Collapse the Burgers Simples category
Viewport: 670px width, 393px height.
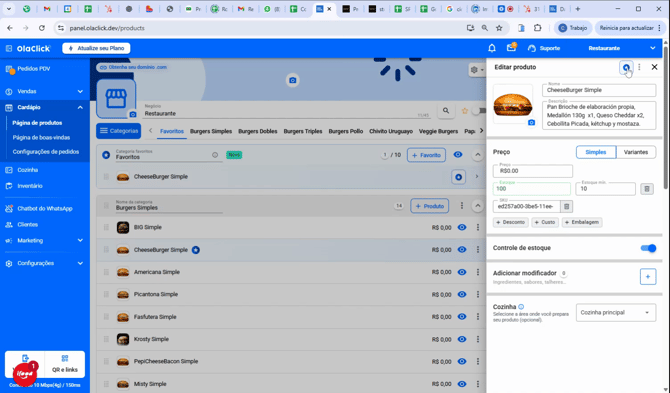point(478,206)
